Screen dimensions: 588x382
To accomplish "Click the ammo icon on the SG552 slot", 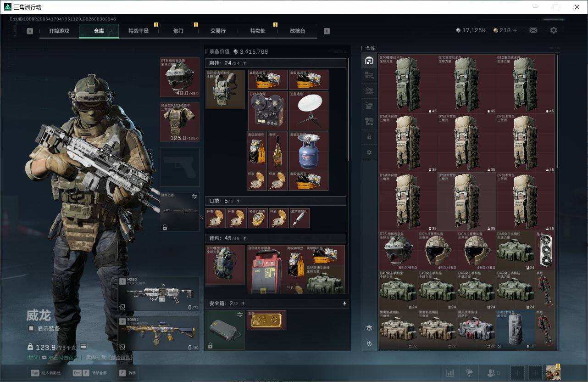I will [x=122, y=347].
